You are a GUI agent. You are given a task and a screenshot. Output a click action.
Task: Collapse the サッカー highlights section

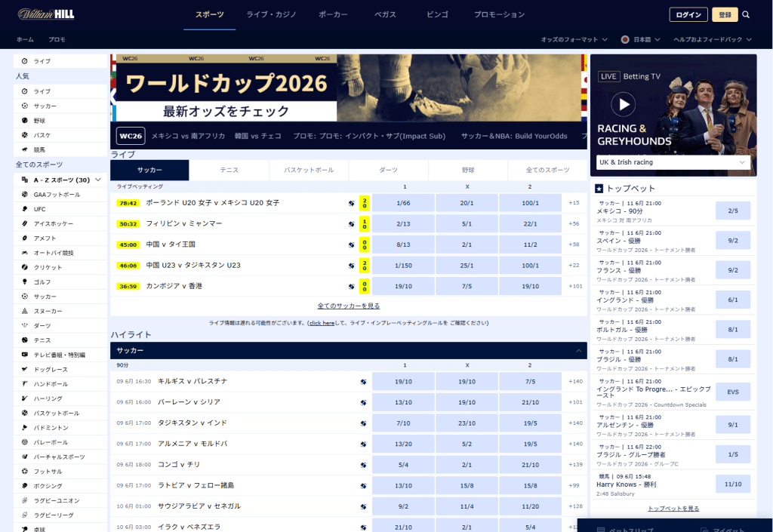(x=579, y=351)
